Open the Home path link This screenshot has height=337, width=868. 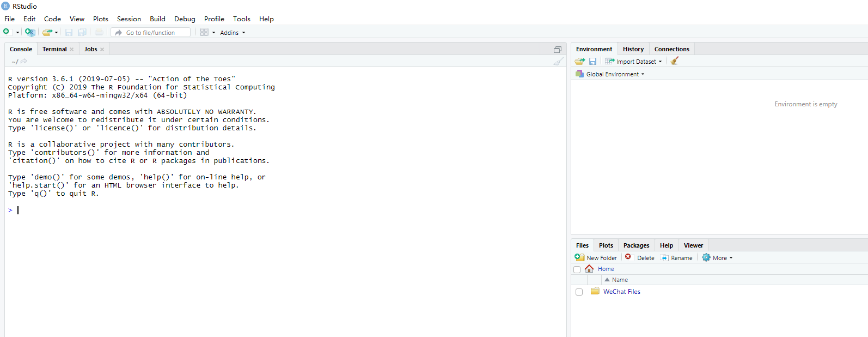606,269
